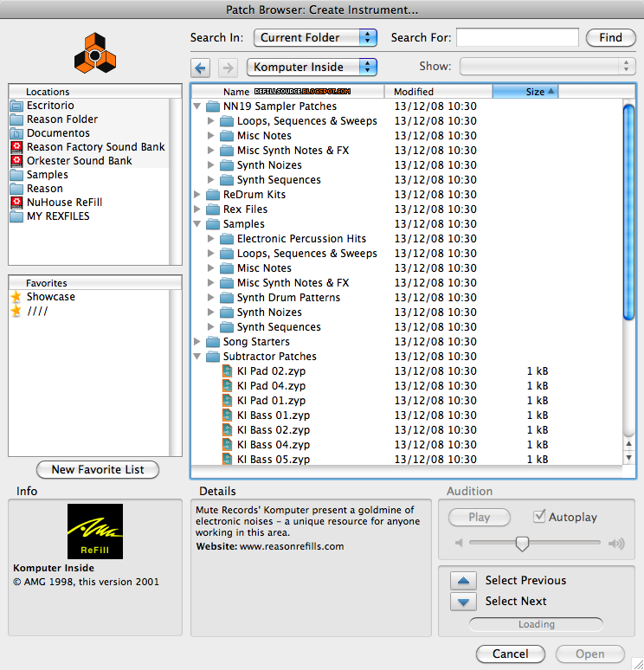Click the Reason Factory Sound Bank ReFill icon
The image size is (644, 670).
(x=16, y=147)
